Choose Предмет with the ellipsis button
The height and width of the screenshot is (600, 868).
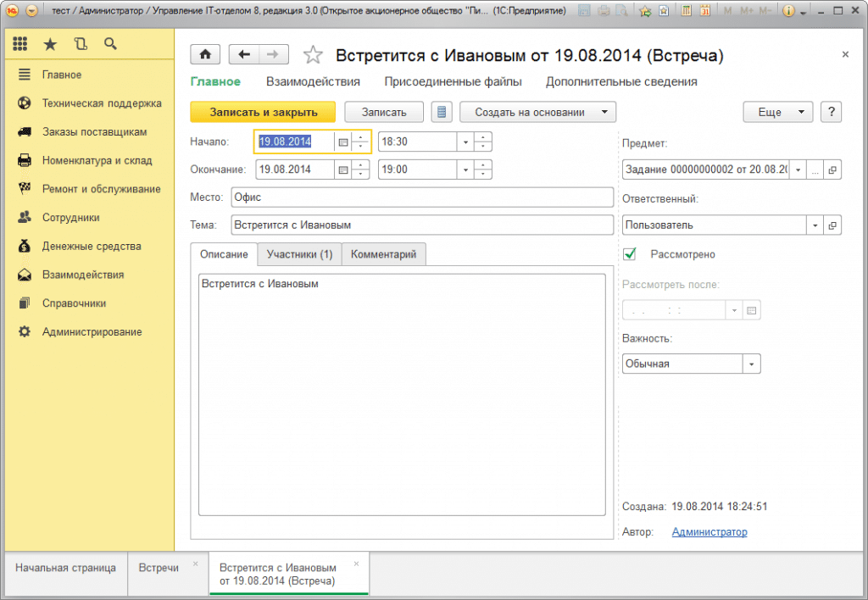[x=815, y=169]
